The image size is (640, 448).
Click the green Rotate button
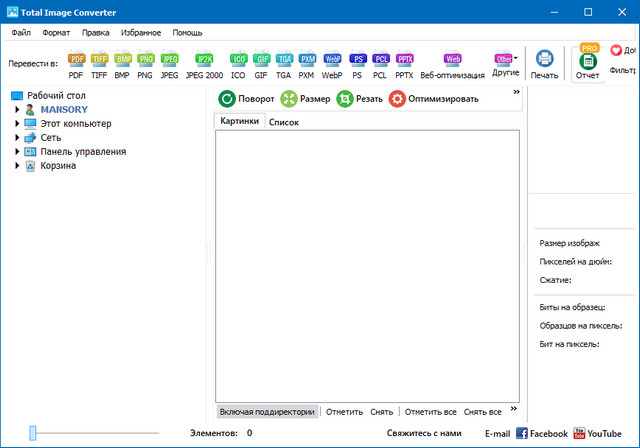point(246,98)
